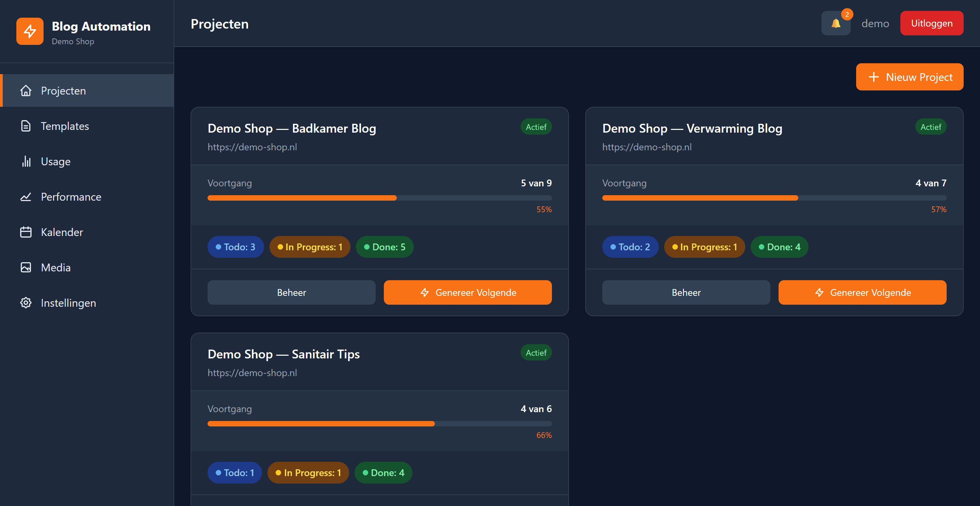This screenshot has height=506, width=980.
Task: Navigate to Performance page
Action: [87, 197]
